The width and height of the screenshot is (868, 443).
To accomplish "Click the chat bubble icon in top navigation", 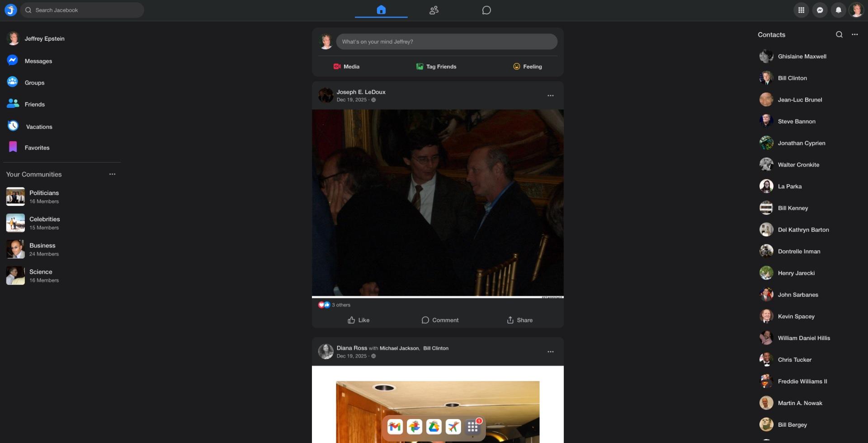I will click(x=486, y=10).
